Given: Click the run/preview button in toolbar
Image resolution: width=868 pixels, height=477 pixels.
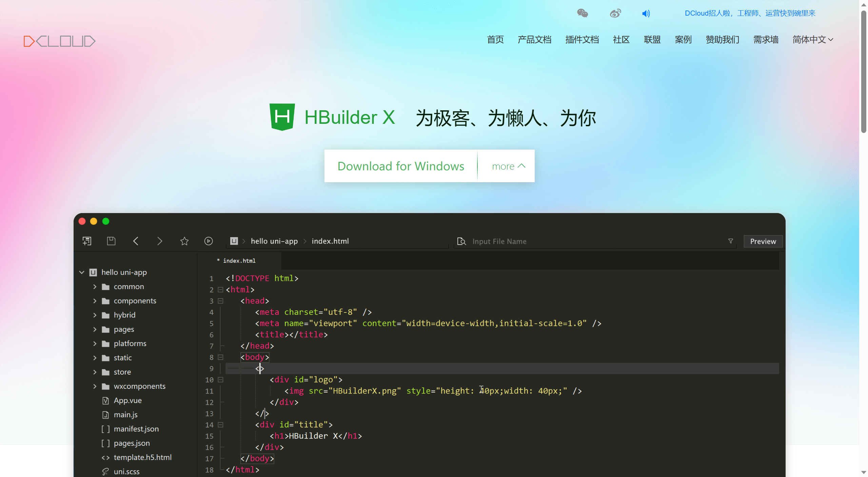Looking at the screenshot, I should [x=209, y=242].
